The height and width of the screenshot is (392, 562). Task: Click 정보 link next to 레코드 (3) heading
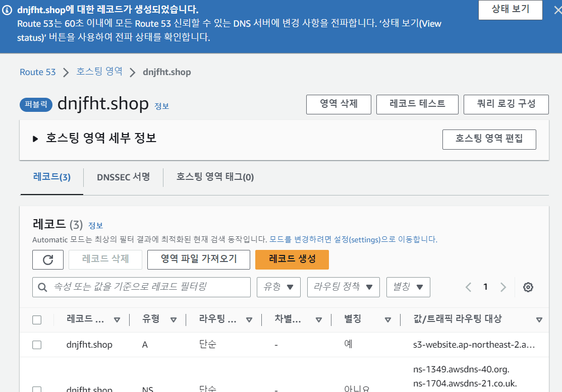click(96, 226)
